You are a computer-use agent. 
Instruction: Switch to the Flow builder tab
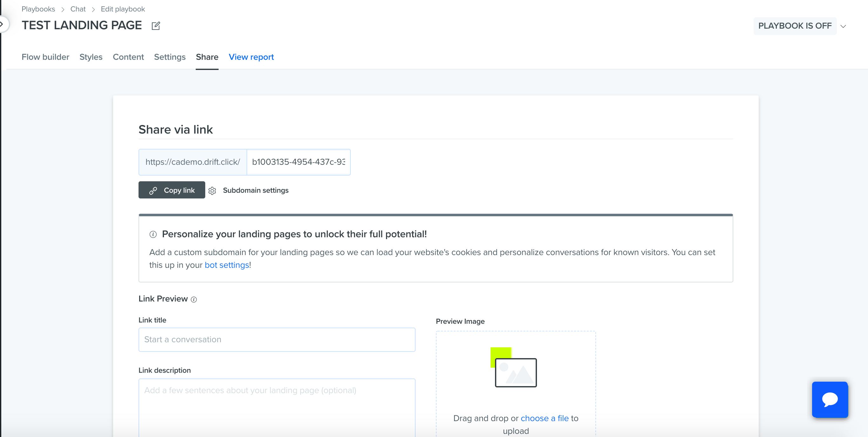45,57
